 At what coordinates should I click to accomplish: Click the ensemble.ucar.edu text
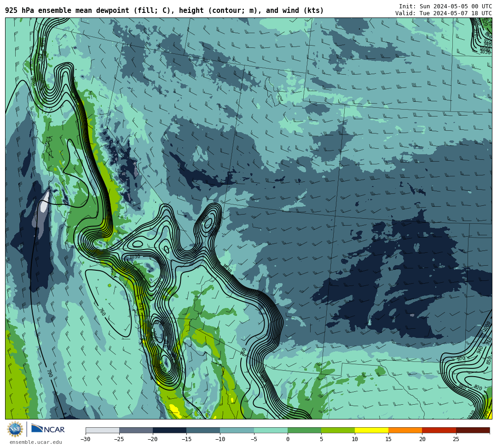coord(35,442)
